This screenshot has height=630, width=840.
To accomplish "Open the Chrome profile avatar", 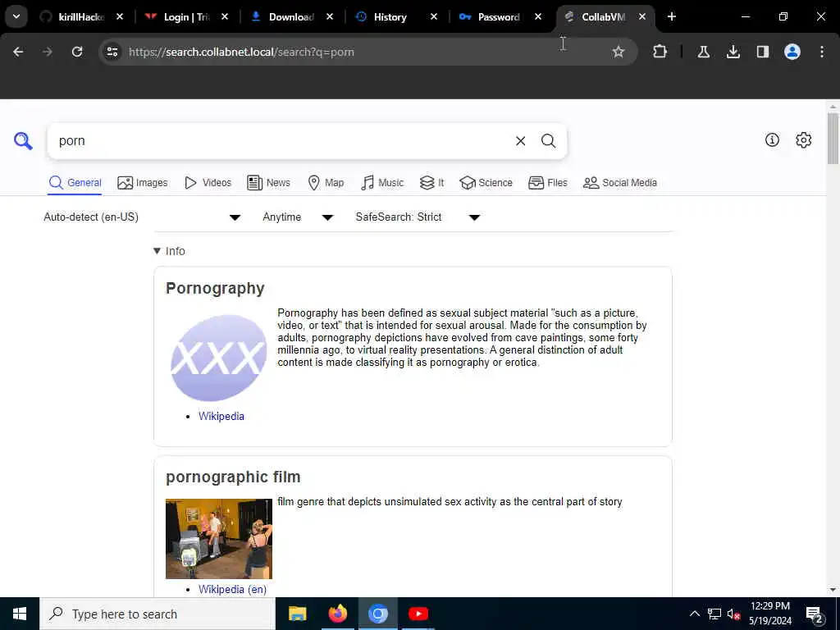I will click(792, 52).
